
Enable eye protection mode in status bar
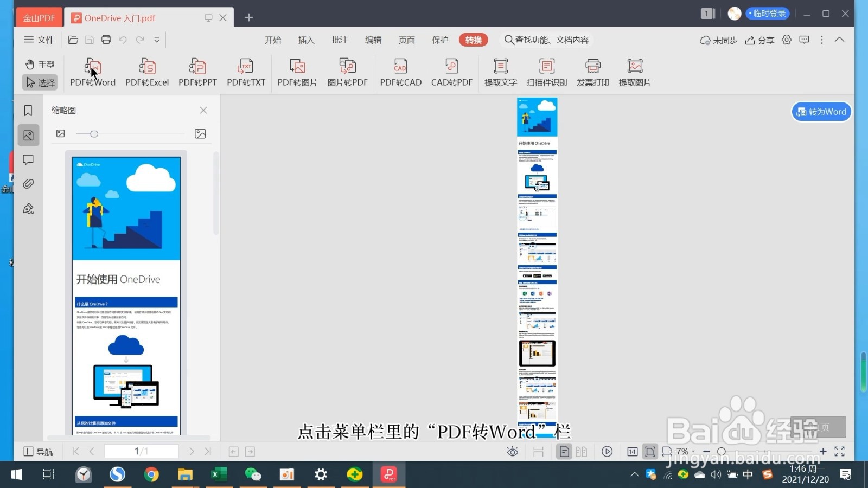[x=513, y=451]
